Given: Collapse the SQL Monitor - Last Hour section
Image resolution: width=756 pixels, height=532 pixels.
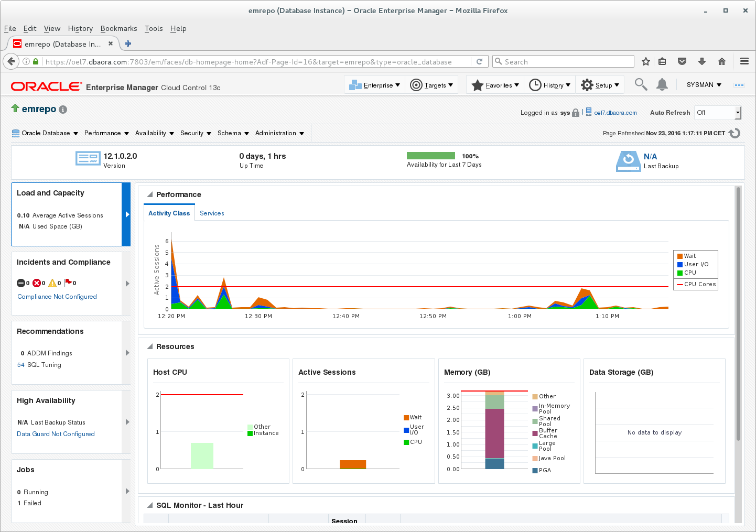Looking at the screenshot, I should pyautogui.click(x=150, y=505).
